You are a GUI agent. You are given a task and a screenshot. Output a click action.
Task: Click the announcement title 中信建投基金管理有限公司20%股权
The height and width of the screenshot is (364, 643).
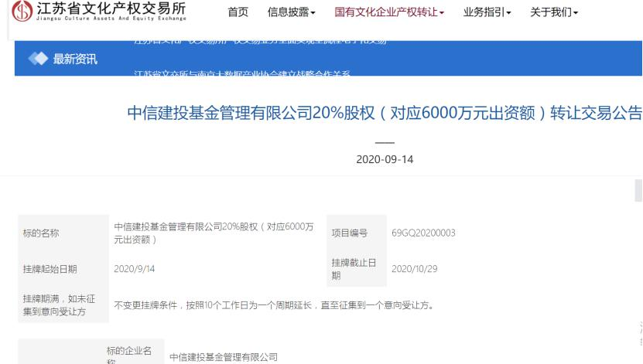[x=385, y=113]
